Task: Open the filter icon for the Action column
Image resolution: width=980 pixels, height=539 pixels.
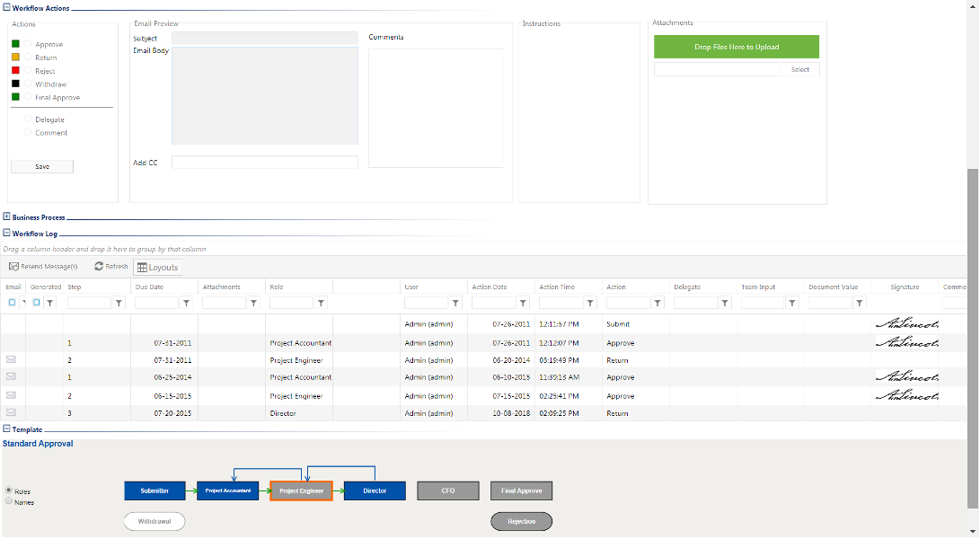Action: 658,304
